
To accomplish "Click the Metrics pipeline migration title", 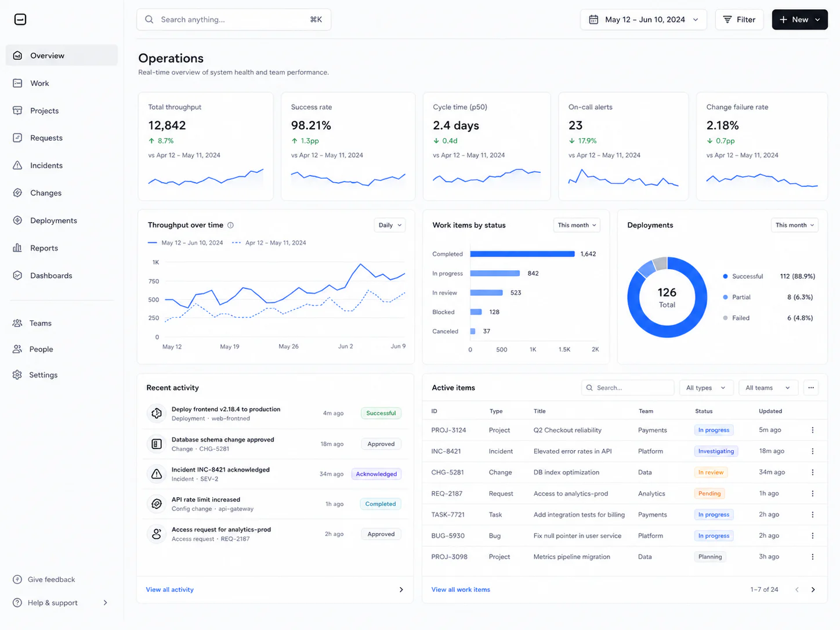I will [571, 557].
